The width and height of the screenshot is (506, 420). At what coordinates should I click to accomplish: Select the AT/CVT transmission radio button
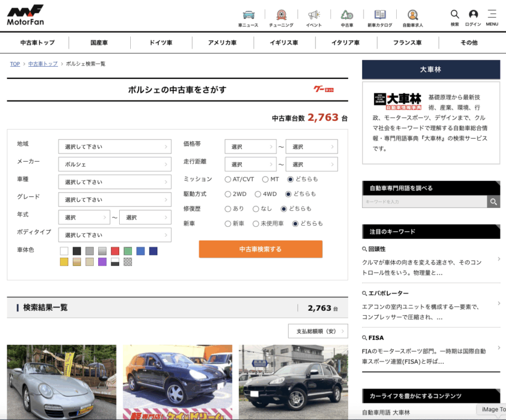pyautogui.click(x=228, y=179)
